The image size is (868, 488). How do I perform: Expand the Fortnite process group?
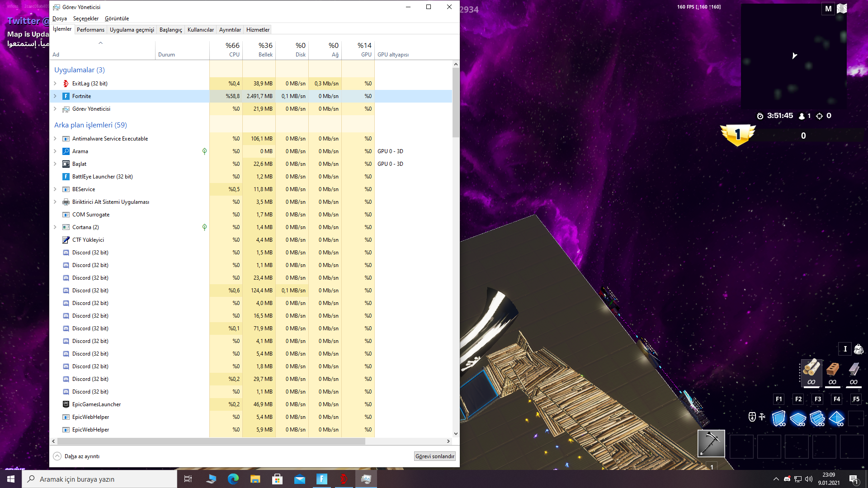click(55, 96)
